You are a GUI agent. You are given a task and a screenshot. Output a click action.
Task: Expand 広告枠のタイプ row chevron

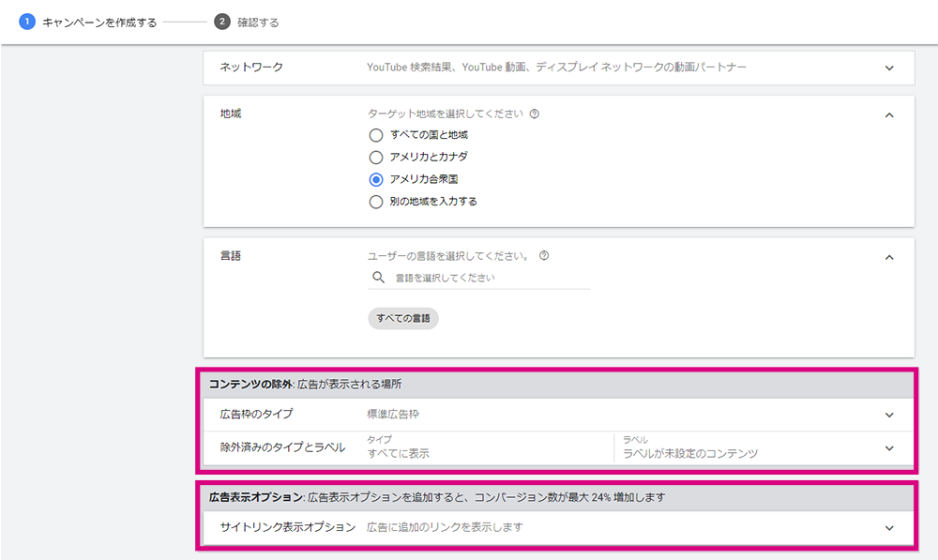tap(889, 415)
